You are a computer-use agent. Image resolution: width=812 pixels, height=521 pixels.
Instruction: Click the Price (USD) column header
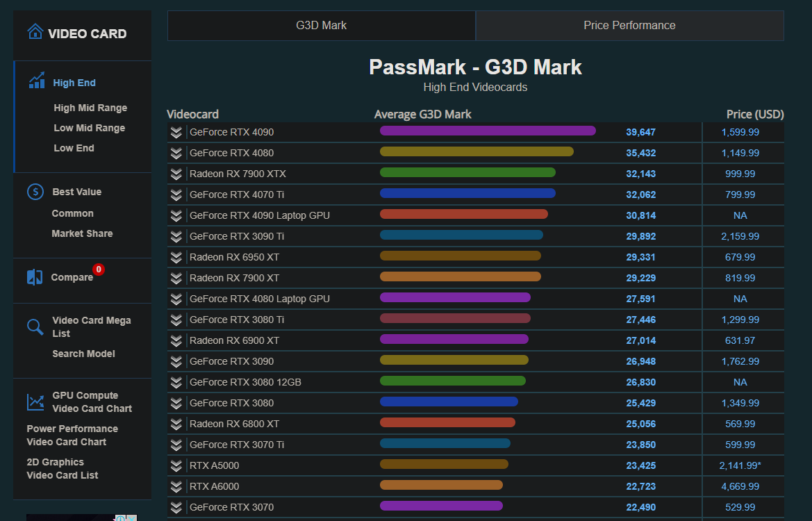click(x=755, y=114)
